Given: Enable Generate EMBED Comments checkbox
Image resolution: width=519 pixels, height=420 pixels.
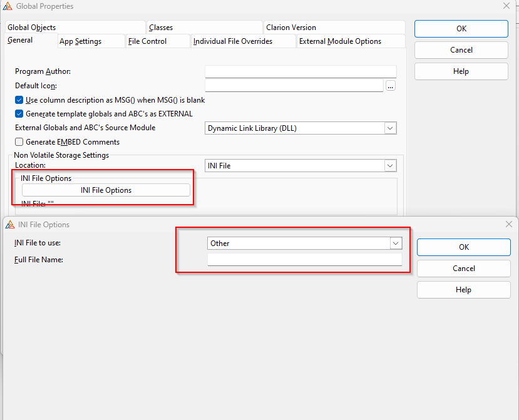Looking at the screenshot, I should (19, 142).
